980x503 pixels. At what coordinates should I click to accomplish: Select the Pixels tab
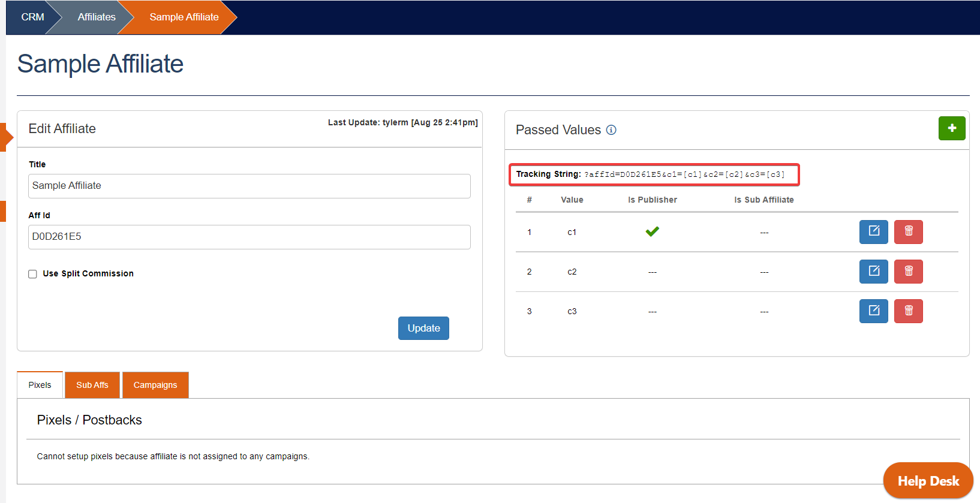point(40,385)
